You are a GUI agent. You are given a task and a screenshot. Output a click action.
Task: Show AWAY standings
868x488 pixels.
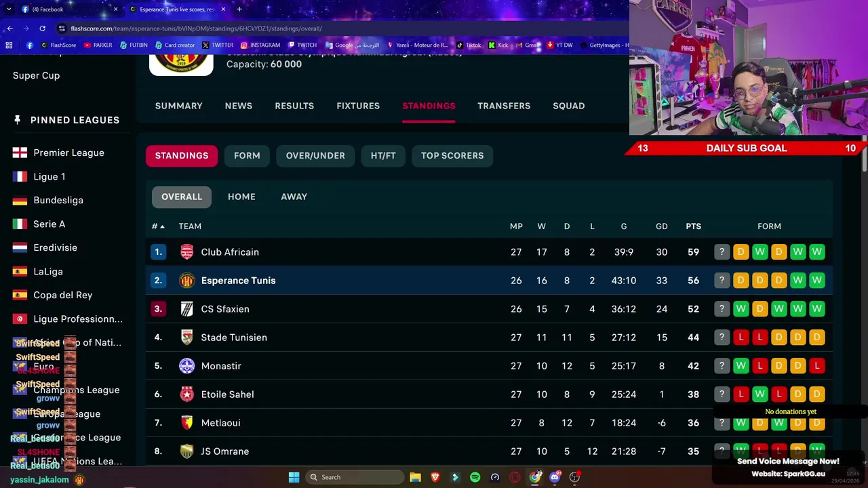[294, 197]
